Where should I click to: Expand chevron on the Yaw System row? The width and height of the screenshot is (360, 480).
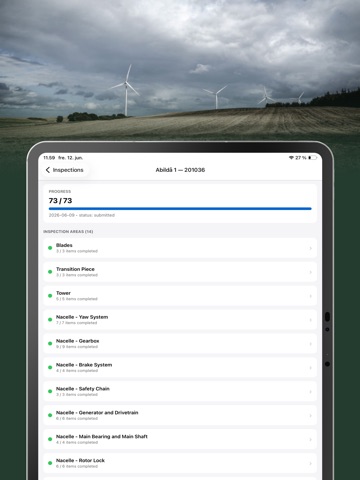[x=311, y=320]
